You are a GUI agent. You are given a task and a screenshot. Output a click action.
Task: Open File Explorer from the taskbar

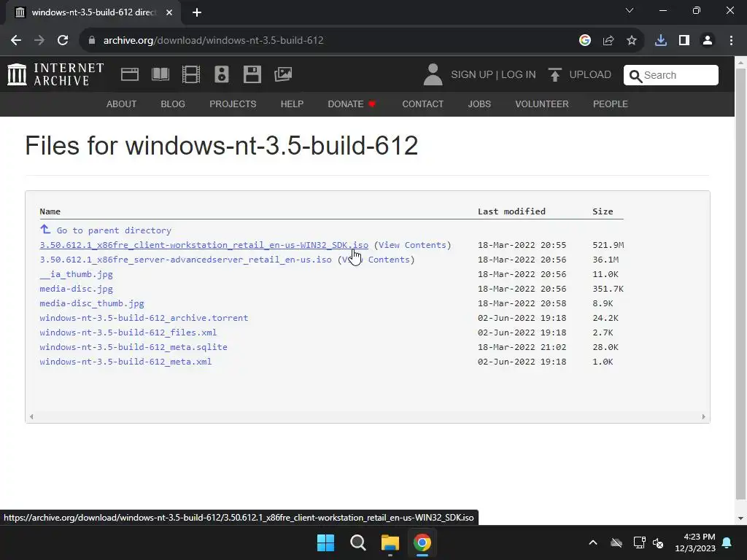390,542
